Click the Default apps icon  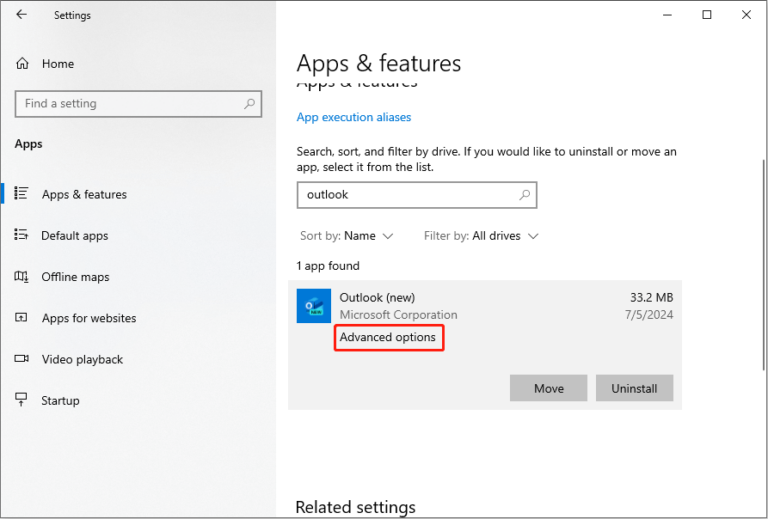[21, 235]
